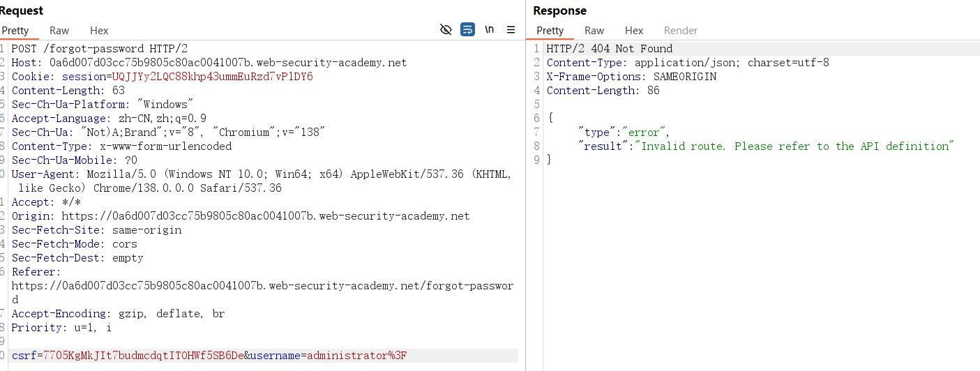Toggle hide non-printable characters eye icon
Viewport: 980px width, 371px height.
(x=446, y=29)
